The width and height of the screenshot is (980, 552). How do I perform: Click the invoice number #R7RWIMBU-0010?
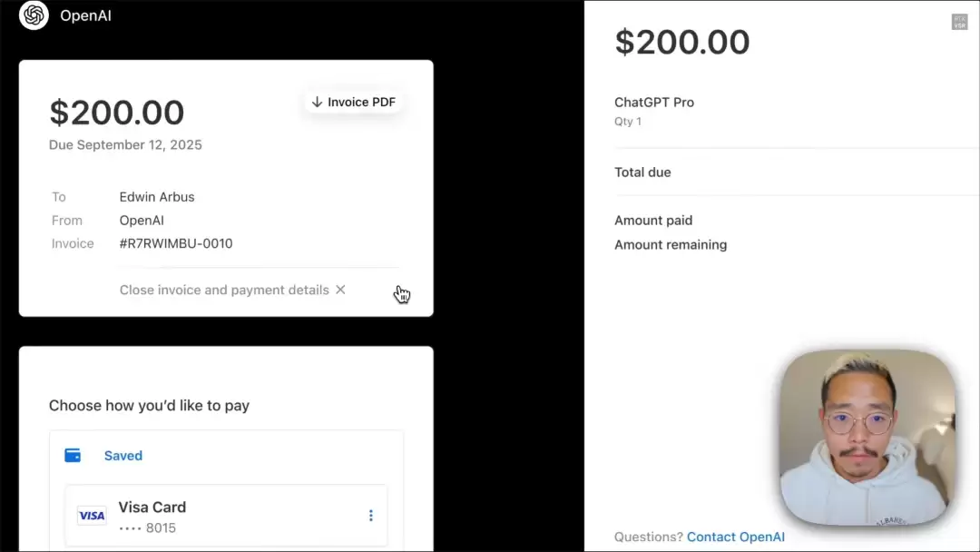(x=176, y=243)
